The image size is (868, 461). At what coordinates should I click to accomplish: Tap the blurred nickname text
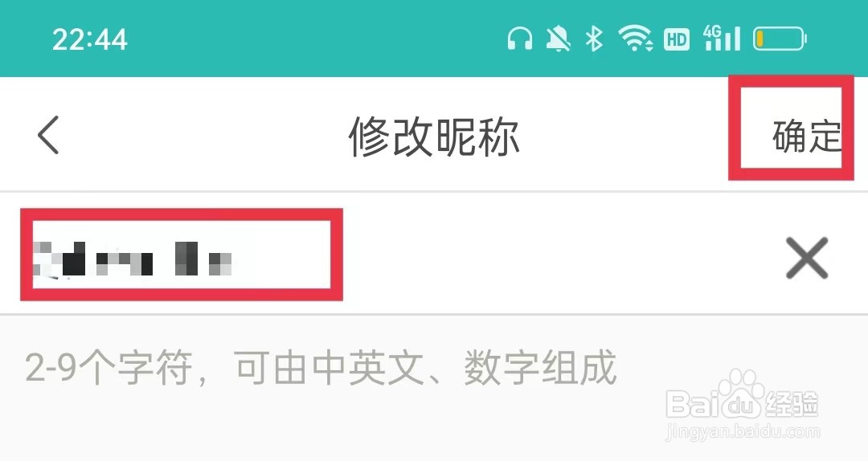coord(133,259)
